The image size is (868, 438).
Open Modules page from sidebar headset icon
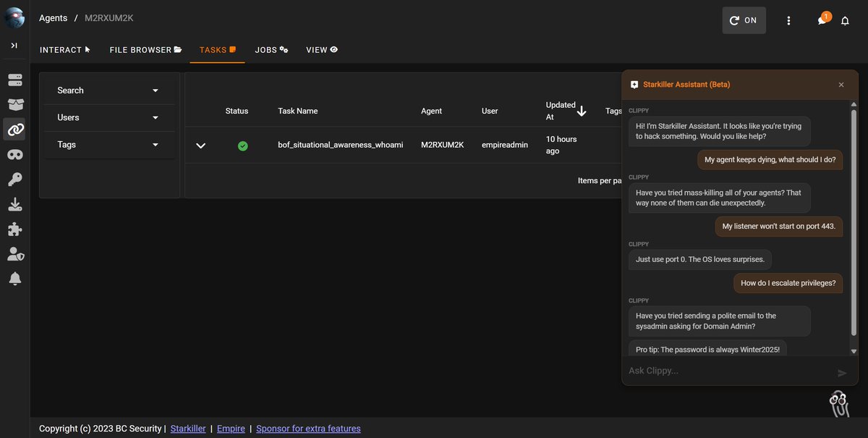tap(14, 154)
